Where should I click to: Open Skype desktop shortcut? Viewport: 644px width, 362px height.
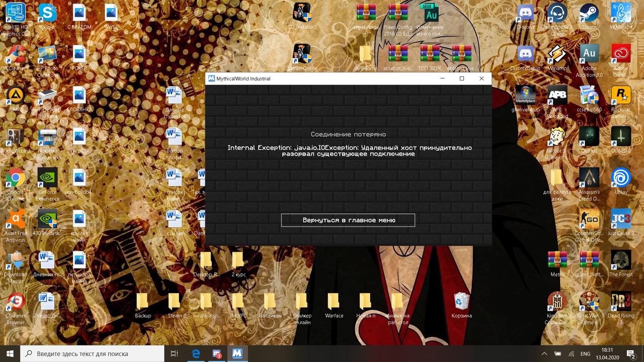click(47, 17)
